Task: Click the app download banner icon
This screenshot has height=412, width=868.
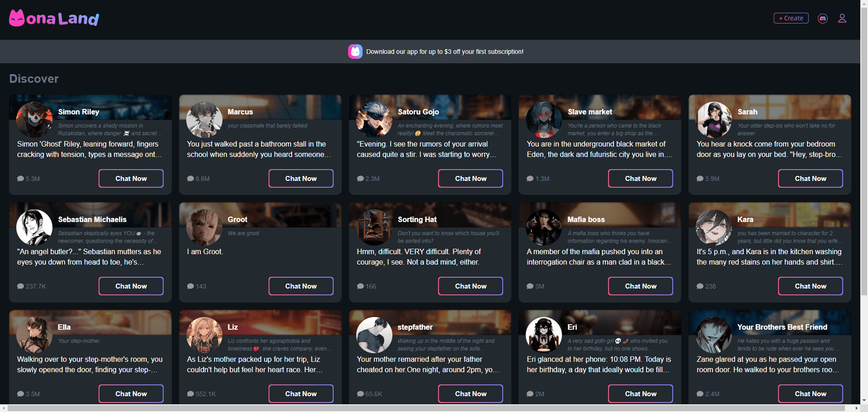Action: 355,52
